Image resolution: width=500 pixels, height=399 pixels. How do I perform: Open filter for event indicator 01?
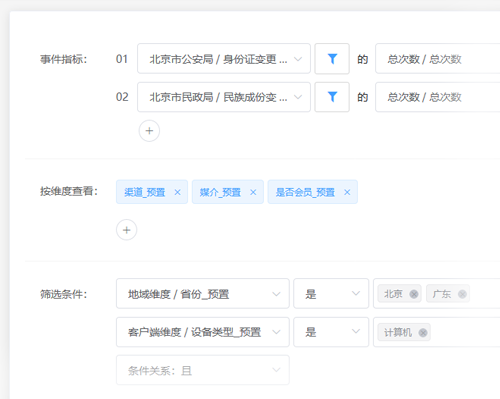(x=332, y=59)
